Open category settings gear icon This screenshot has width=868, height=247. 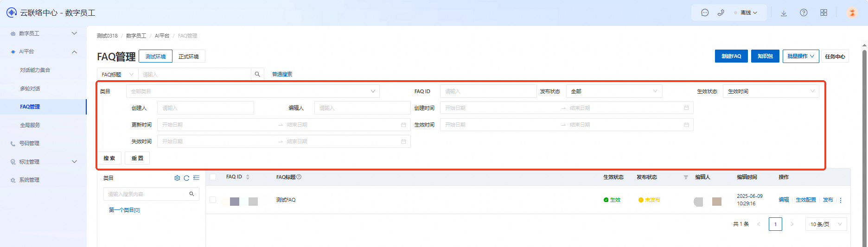click(x=177, y=178)
